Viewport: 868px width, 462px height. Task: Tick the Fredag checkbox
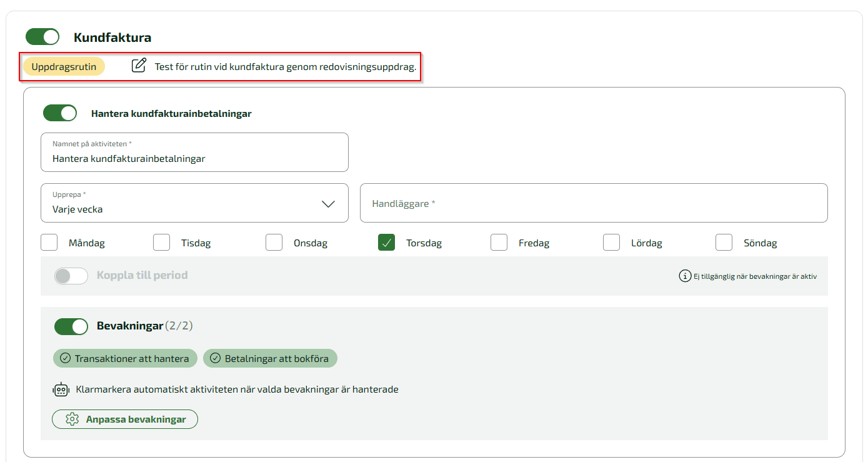point(499,243)
